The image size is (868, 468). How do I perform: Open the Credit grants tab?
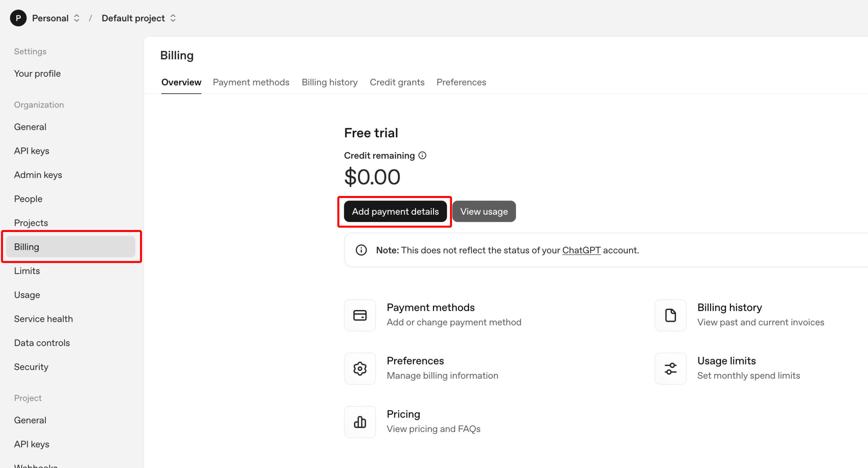[x=397, y=82]
